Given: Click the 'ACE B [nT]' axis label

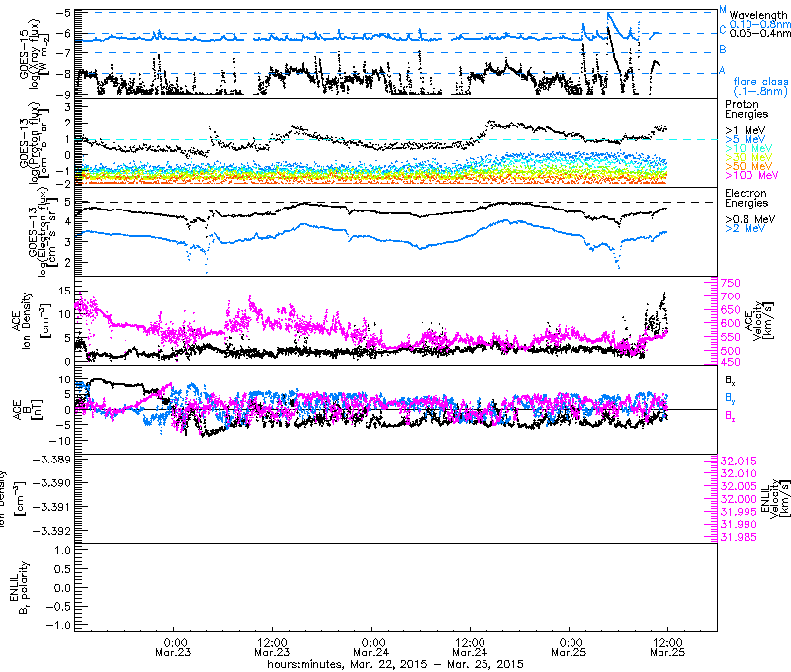Looking at the screenshot, I should pyautogui.click(x=27, y=410).
